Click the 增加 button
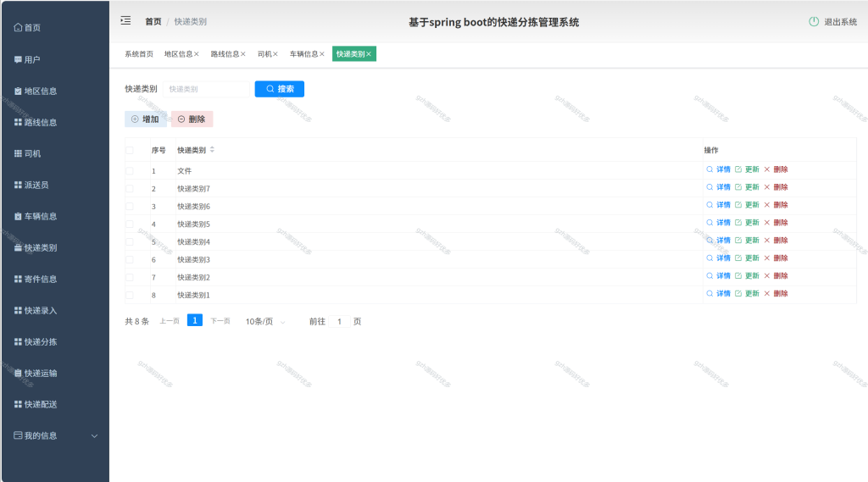Viewport: 868px width, 482px height. (146, 119)
